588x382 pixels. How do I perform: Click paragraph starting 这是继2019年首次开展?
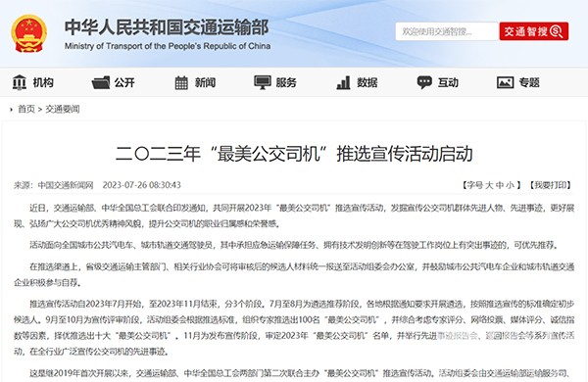pos(300,373)
